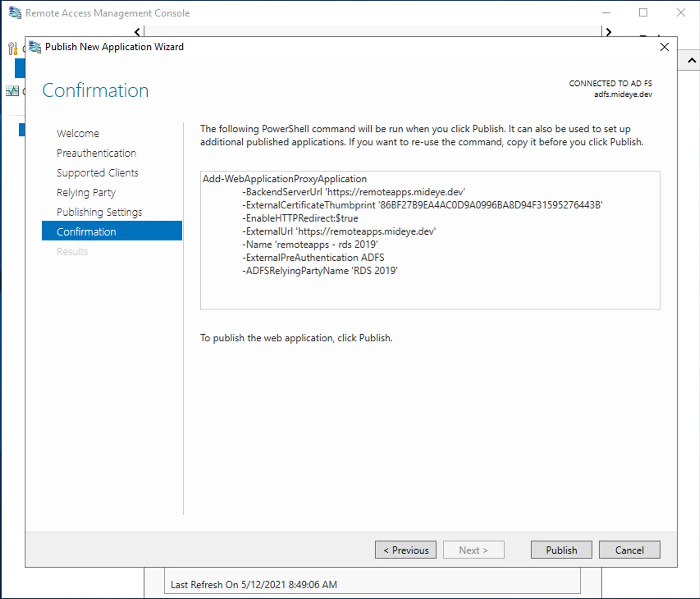Click the left navigation chevron above the wizard
700x599 pixels.
point(137,32)
